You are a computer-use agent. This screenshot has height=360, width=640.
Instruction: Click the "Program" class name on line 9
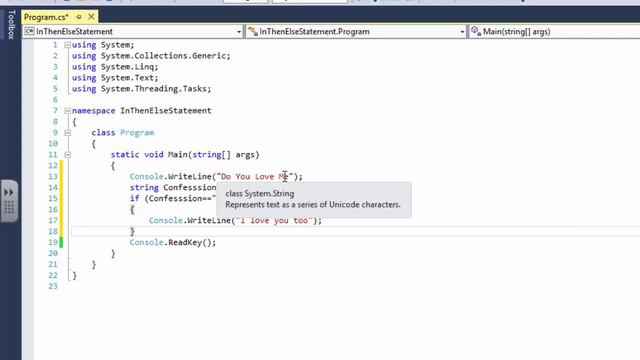(137, 133)
